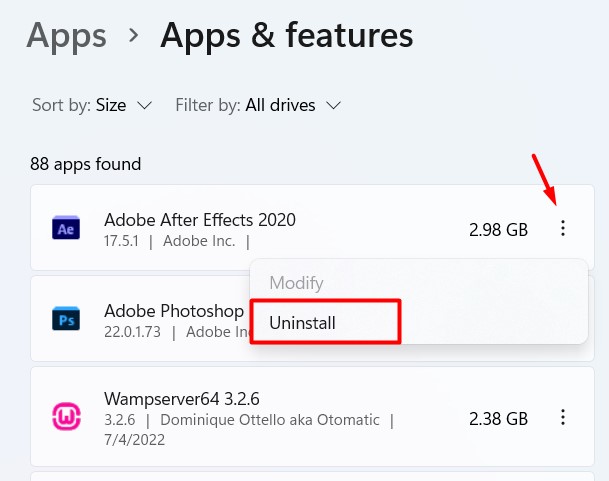Click the Adobe After Effects app icon

[x=66, y=229]
